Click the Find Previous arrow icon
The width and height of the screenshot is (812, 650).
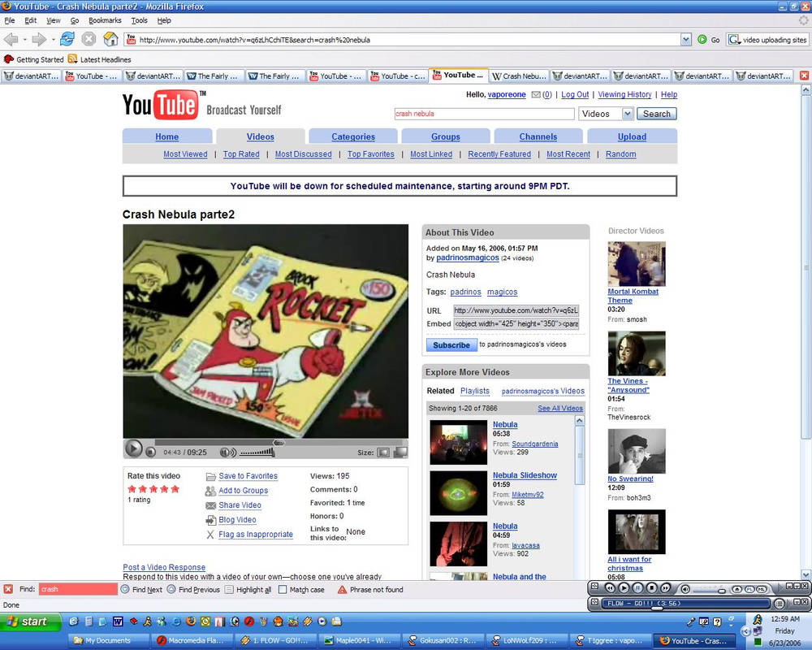[171, 589]
